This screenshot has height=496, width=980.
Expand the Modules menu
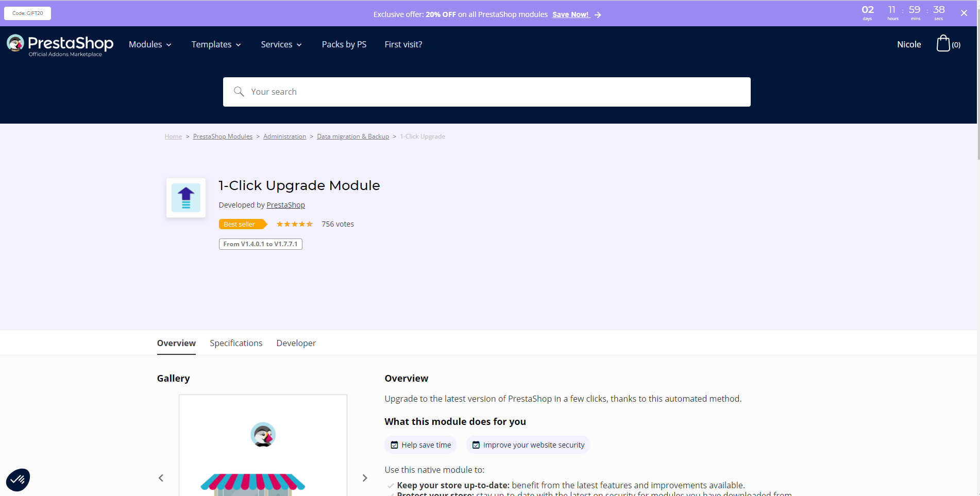150,44
